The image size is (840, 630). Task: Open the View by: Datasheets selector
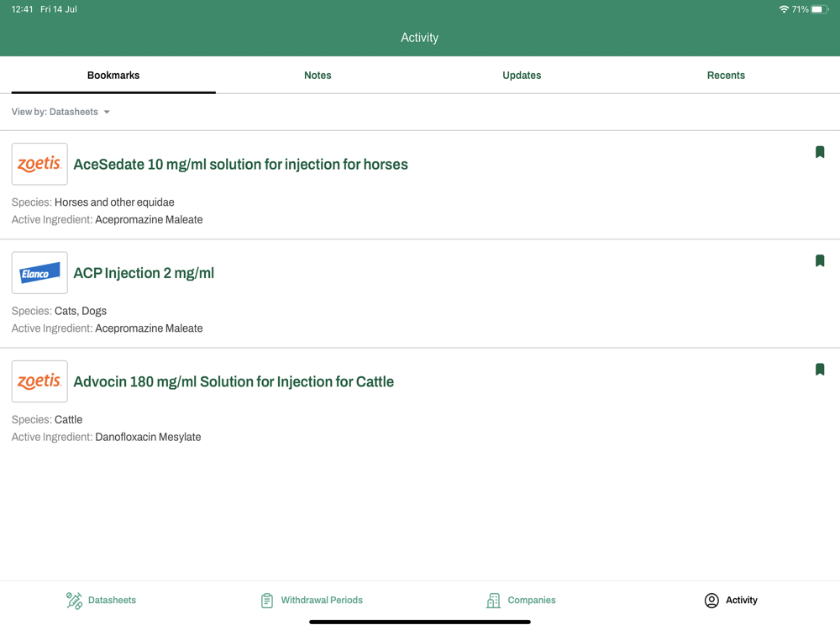click(x=60, y=112)
